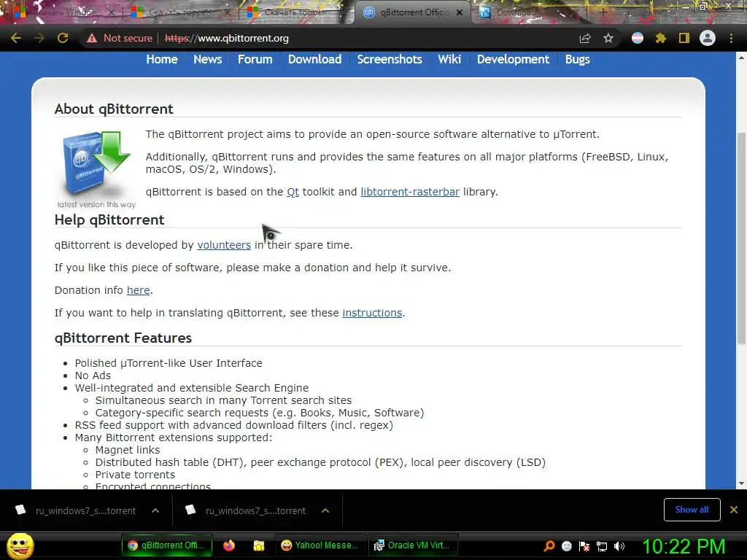
Task: Click the Help qBittorrent heading
Action: [109, 219]
